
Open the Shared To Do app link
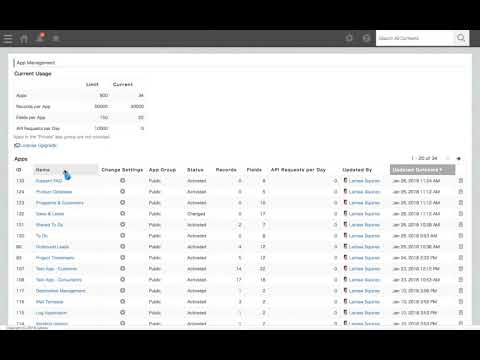[49, 225]
